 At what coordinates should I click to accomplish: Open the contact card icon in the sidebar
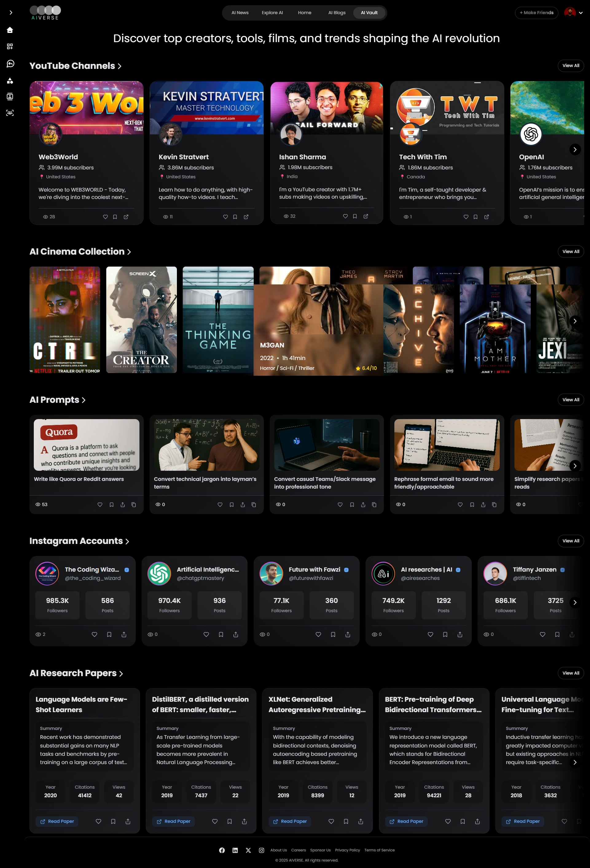point(10,97)
